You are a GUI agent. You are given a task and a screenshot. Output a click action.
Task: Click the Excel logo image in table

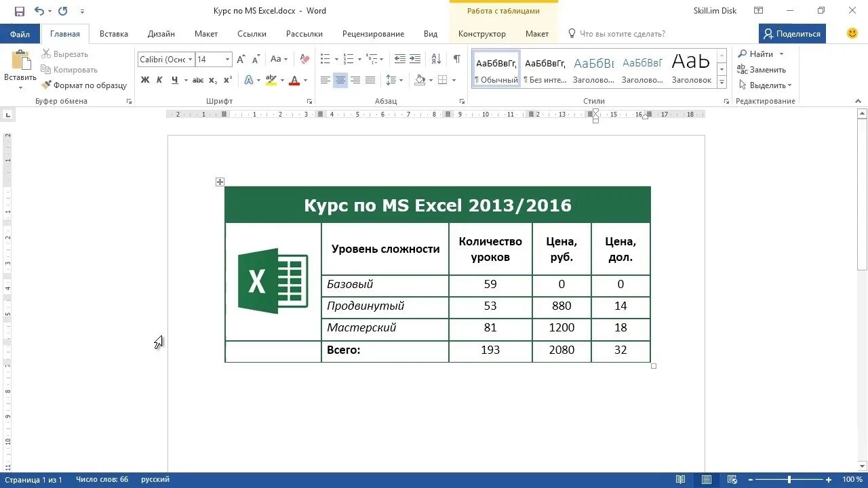[273, 281]
